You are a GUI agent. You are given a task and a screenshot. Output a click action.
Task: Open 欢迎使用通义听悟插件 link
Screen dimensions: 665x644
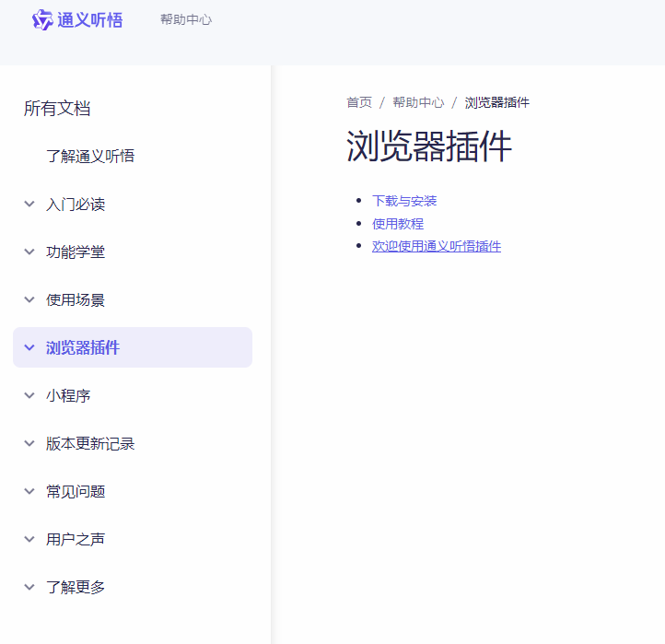(x=437, y=247)
